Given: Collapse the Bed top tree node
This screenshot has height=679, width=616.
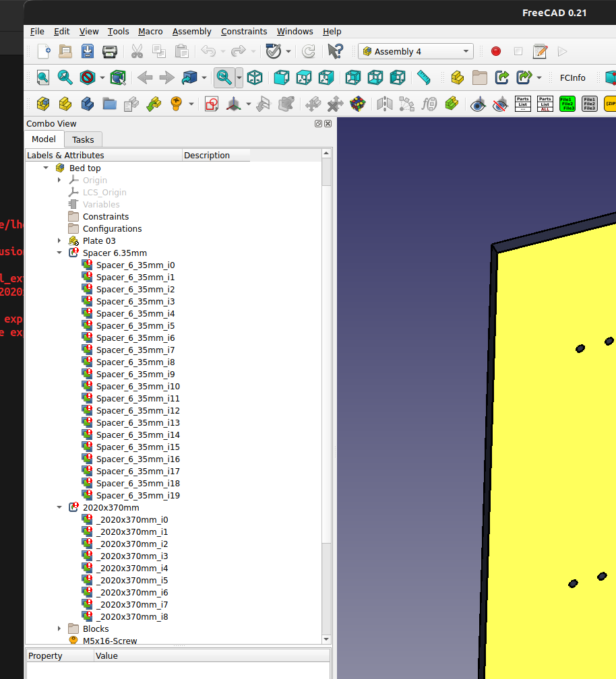Looking at the screenshot, I should click(46, 168).
